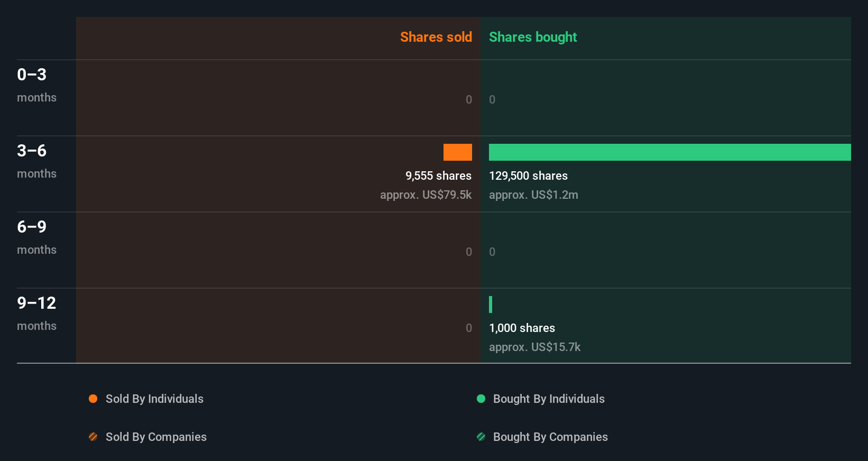868x461 pixels.
Task: Click the approx. US$79.5k value
Action: click(x=426, y=195)
